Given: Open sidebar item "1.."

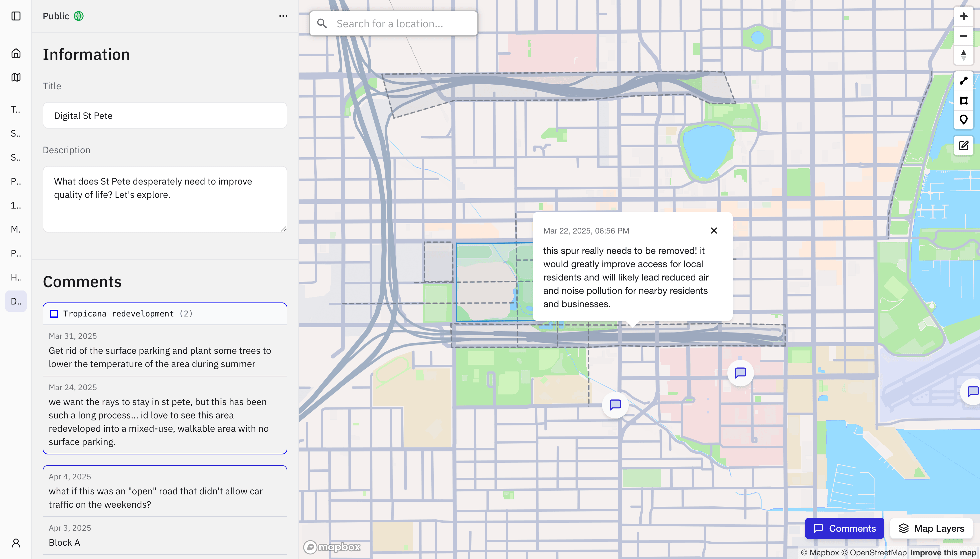Looking at the screenshot, I should (16, 206).
